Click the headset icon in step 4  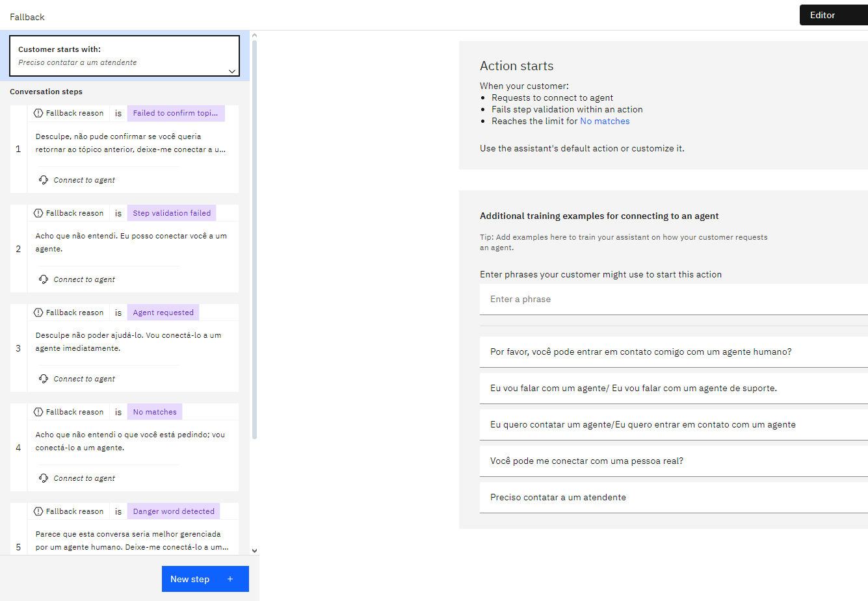point(44,478)
